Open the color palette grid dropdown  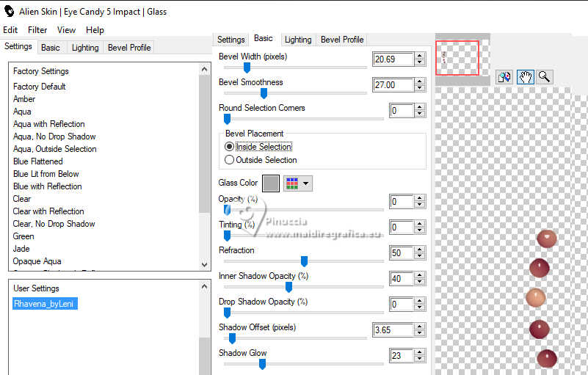298,183
